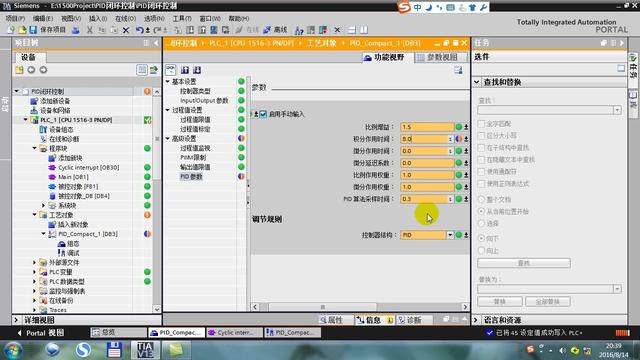640x360 pixels.
Task: Click the TIA Portal taskbar icon
Action: 145,350
